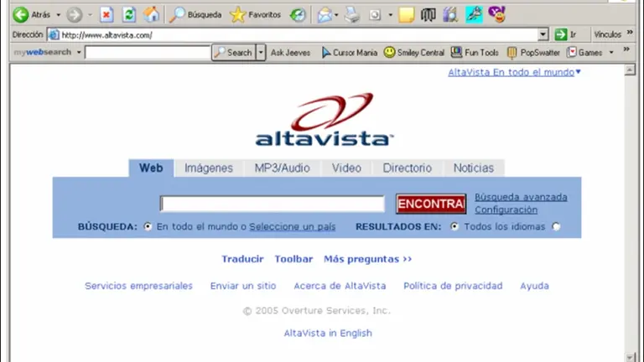Open the 'Política de privacidad' link

coord(453,286)
